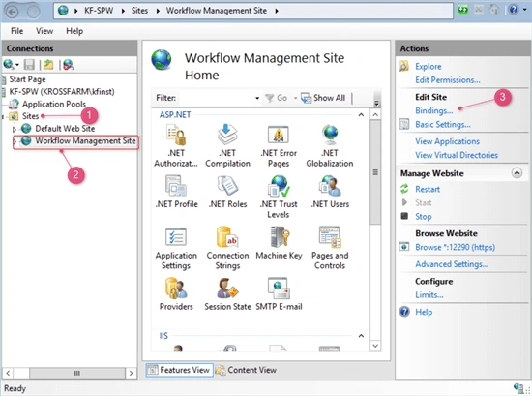Collapse the IIS group section

[361, 336]
